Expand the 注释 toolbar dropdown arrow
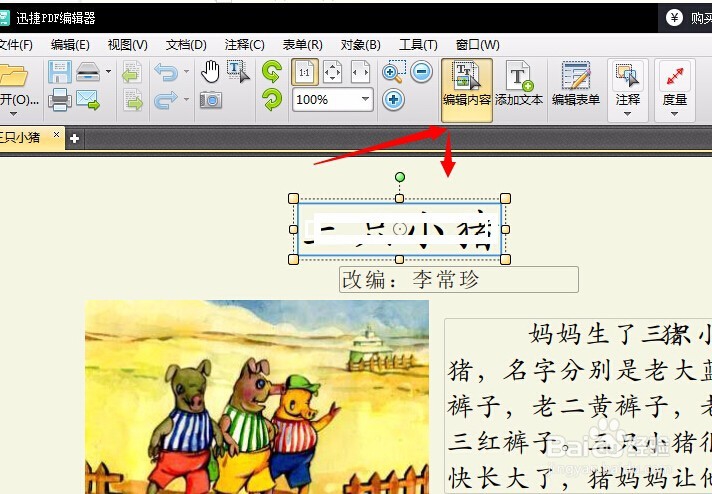Screen dimensions: 712x494 pyautogui.click(x=627, y=114)
